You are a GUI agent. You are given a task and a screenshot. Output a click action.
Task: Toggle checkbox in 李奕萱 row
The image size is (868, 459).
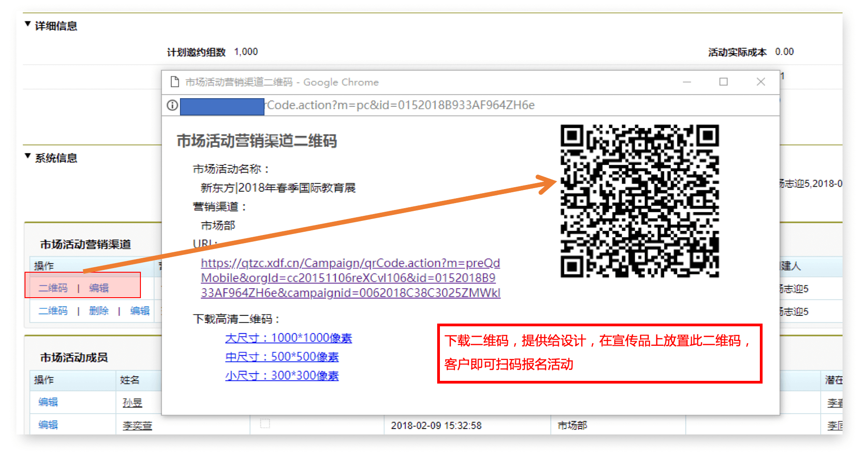pos(265,424)
